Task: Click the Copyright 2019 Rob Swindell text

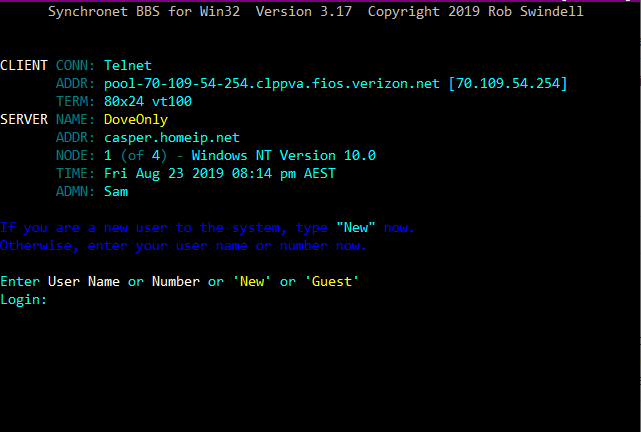Action: (475, 11)
